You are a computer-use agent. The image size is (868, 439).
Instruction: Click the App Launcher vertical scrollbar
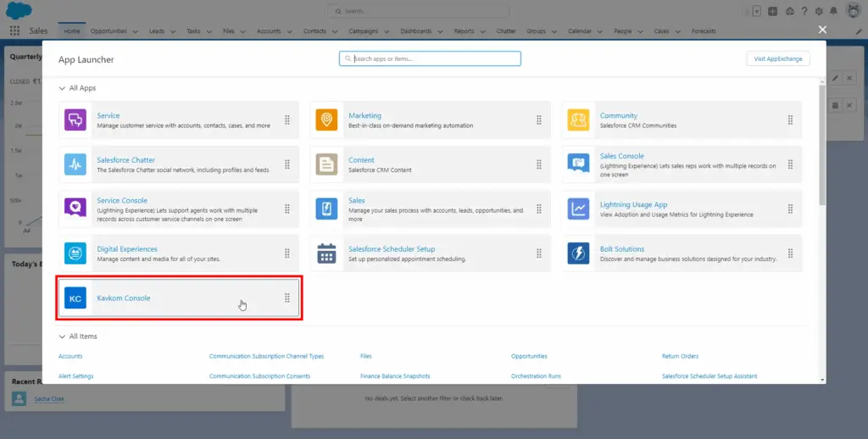tap(821, 144)
